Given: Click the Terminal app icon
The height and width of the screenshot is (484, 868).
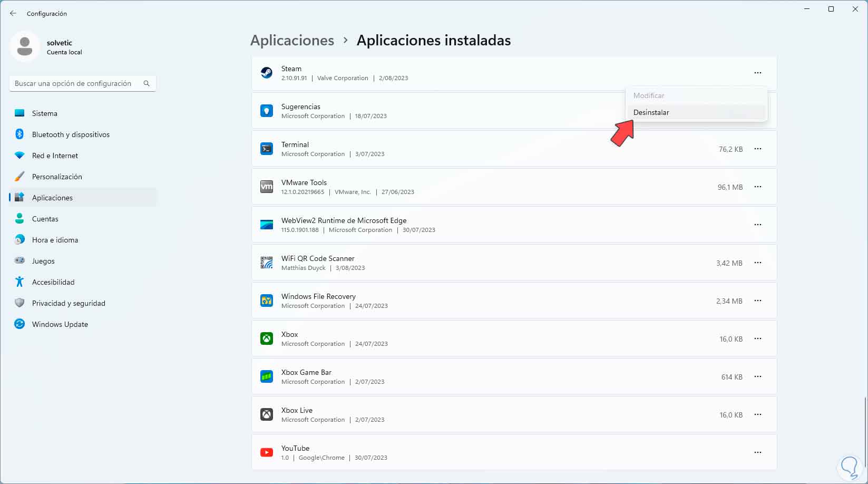Looking at the screenshot, I should coord(267,149).
